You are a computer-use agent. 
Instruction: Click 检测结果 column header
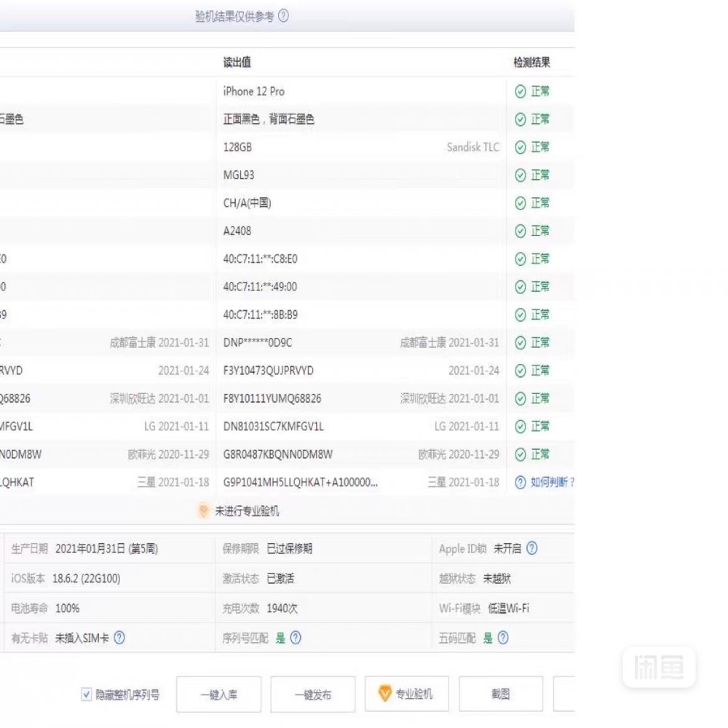[532, 62]
